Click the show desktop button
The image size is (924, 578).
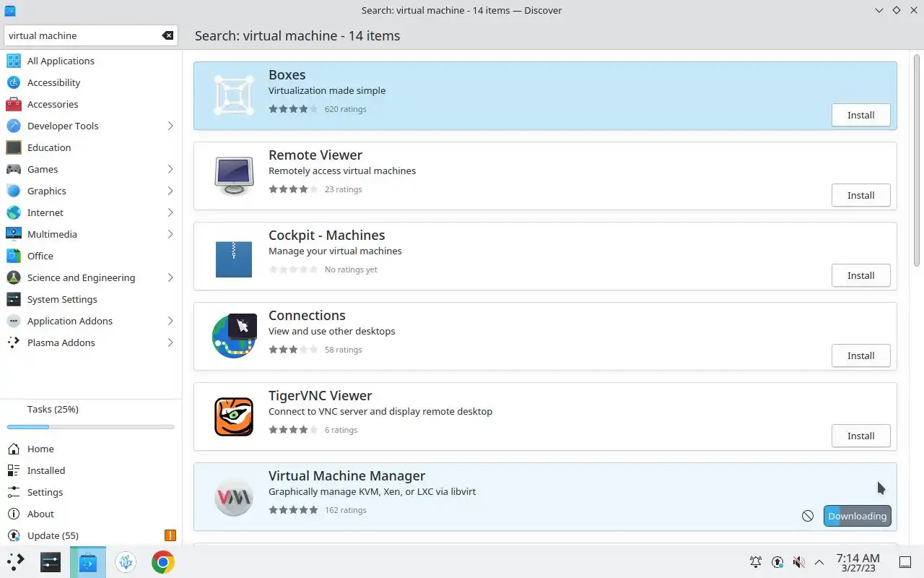pos(905,561)
